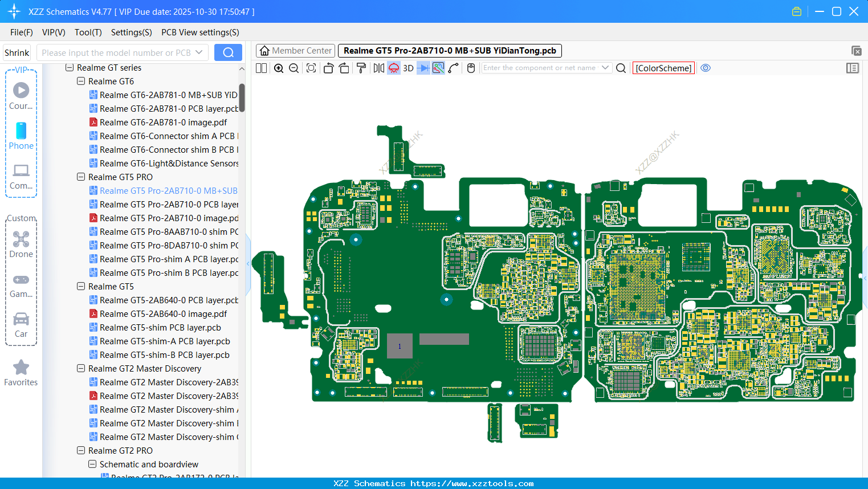Click the trace route curve icon
Screen dimensions: 868x489
(454, 68)
